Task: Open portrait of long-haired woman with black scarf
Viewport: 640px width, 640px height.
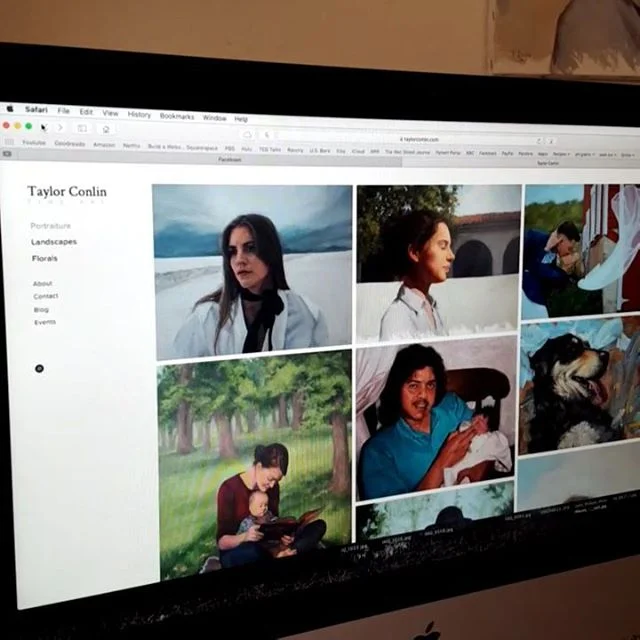Action: point(253,272)
